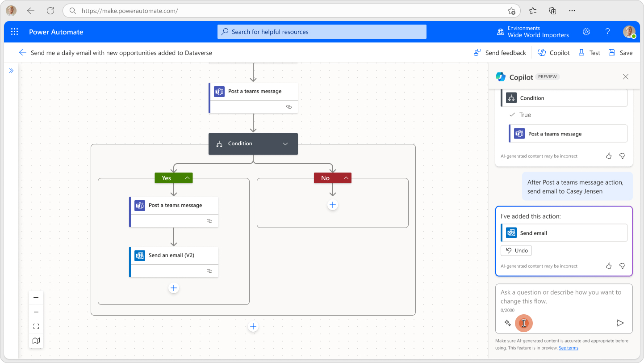This screenshot has width=644, height=363.
Task: Undo the added Send email action
Action: point(516,250)
